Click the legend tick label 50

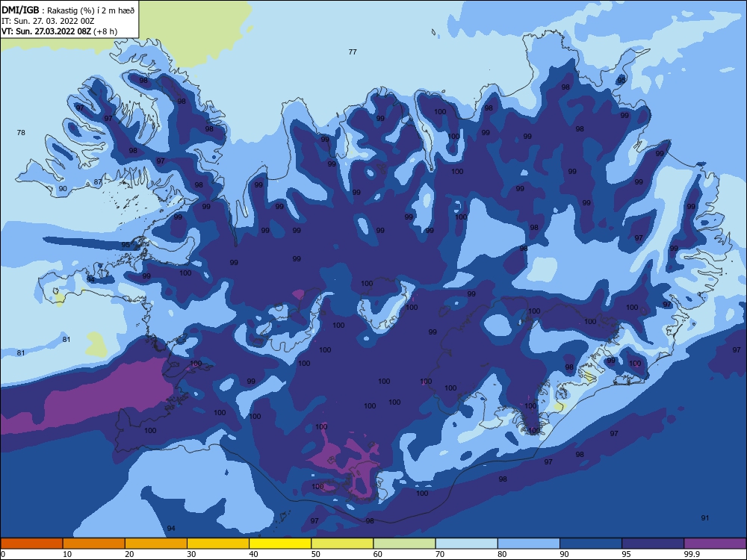316,554
